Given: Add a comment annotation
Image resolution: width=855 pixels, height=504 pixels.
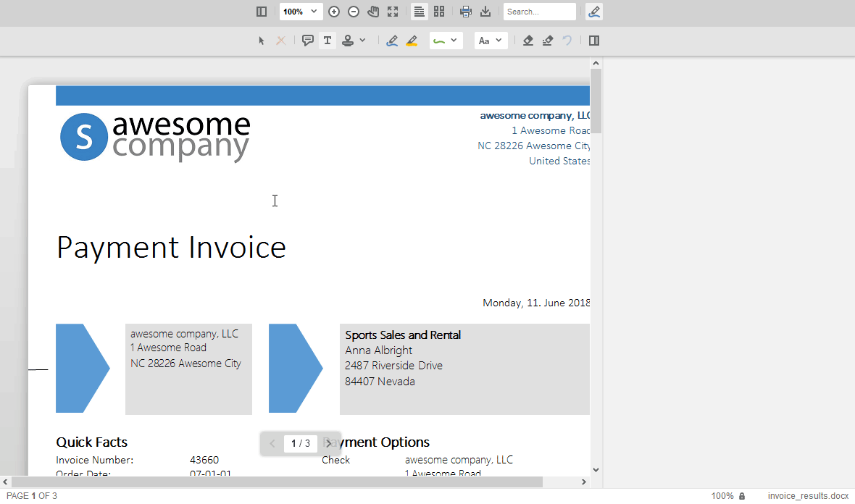Looking at the screenshot, I should point(307,41).
